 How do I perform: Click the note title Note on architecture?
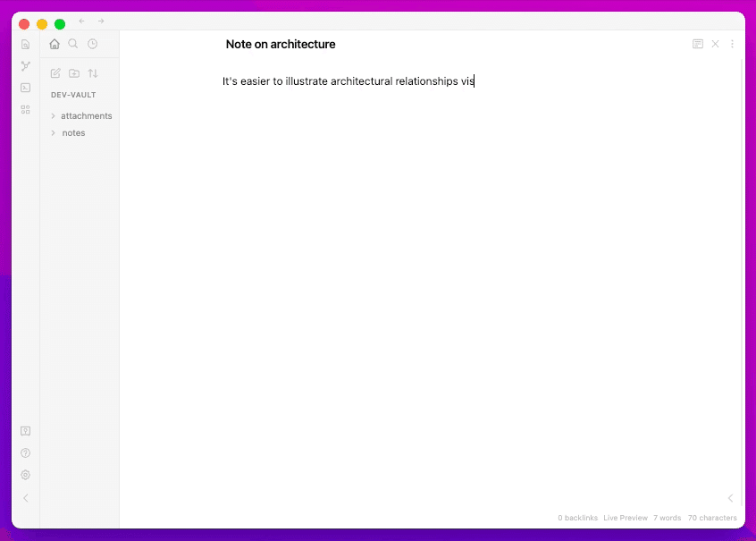point(281,44)
